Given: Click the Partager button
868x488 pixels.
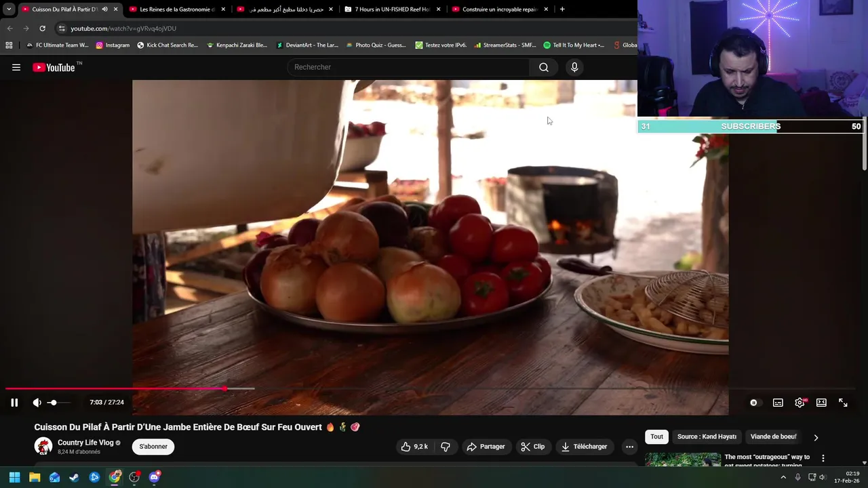Looking at the screenshot, I should point(486,447).
